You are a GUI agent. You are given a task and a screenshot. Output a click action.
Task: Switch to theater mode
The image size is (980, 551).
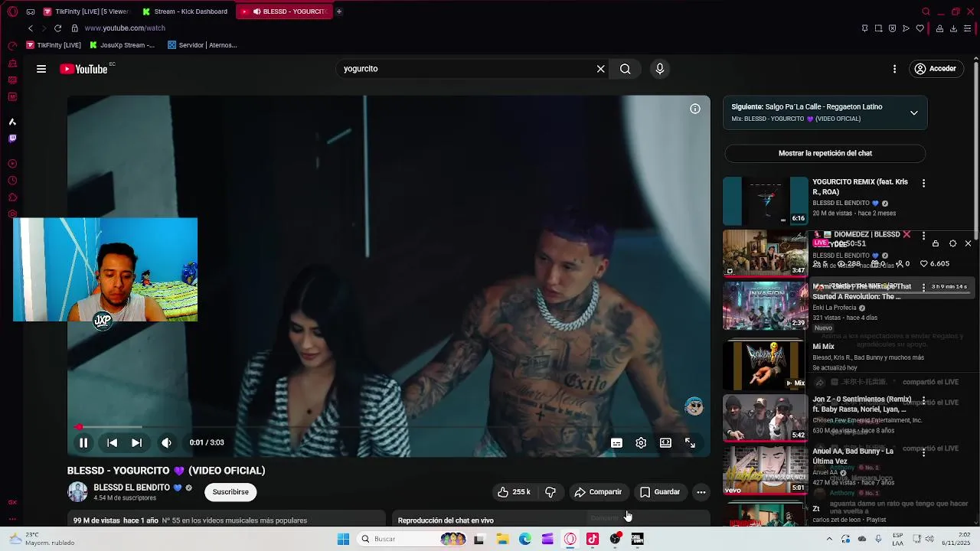click(x=665, y=442)
